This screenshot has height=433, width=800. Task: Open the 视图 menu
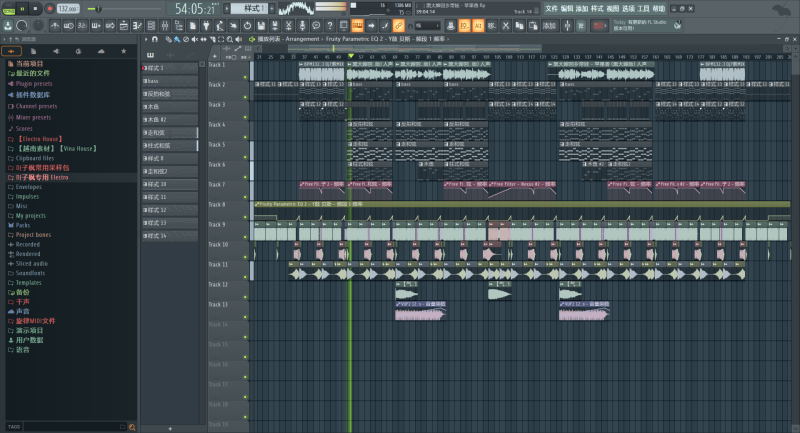pos(612,9)
